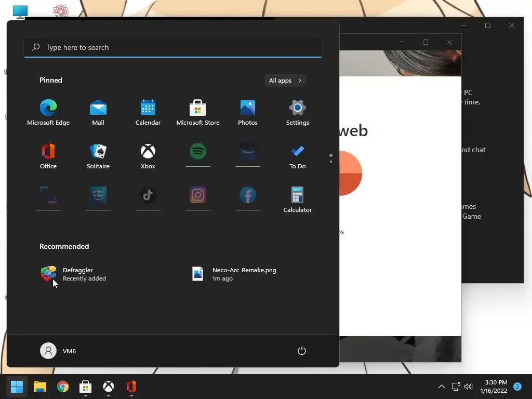The image size is (532, 399).
Task: Open the VM6 user account menu
Action: pos(58,351)
